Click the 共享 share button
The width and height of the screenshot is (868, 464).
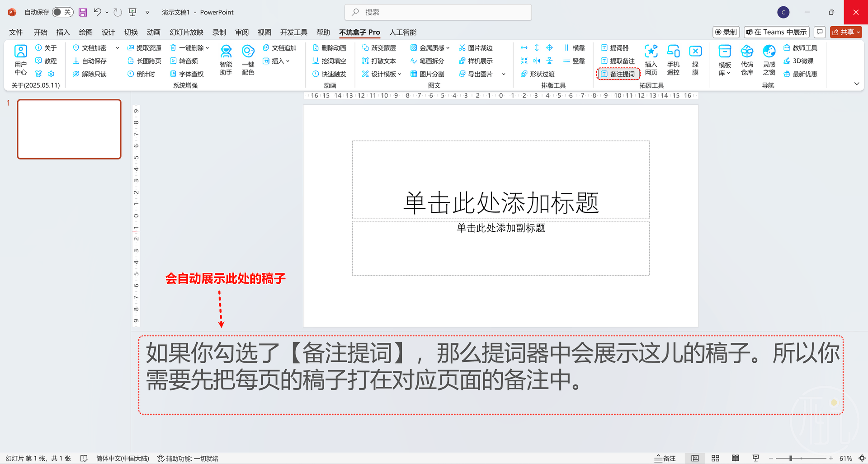[x=845, y=32]
